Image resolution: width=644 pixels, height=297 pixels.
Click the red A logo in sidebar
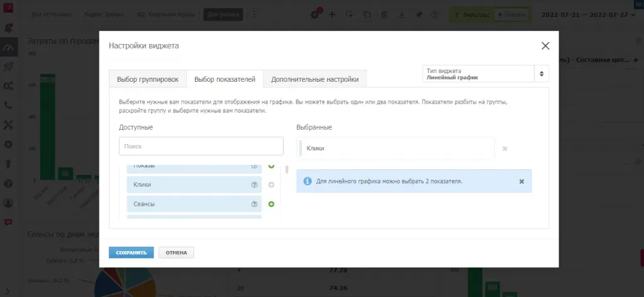[x=8, y=8]
